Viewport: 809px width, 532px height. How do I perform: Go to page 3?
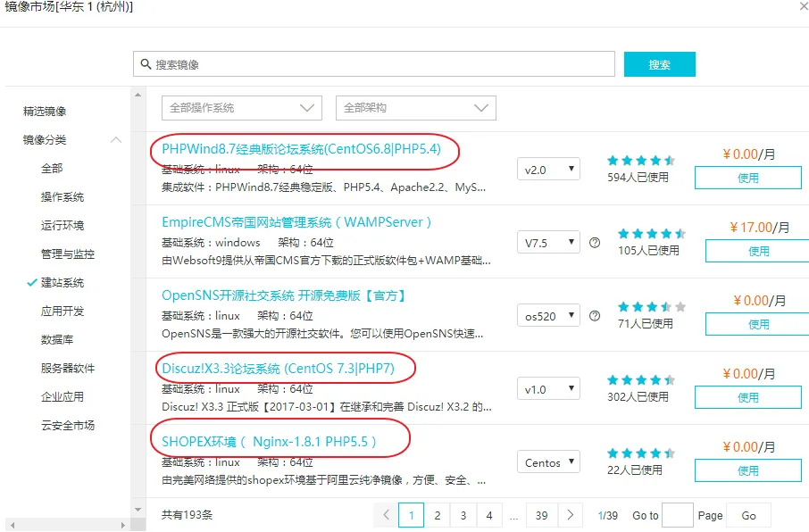pos(463,515)
